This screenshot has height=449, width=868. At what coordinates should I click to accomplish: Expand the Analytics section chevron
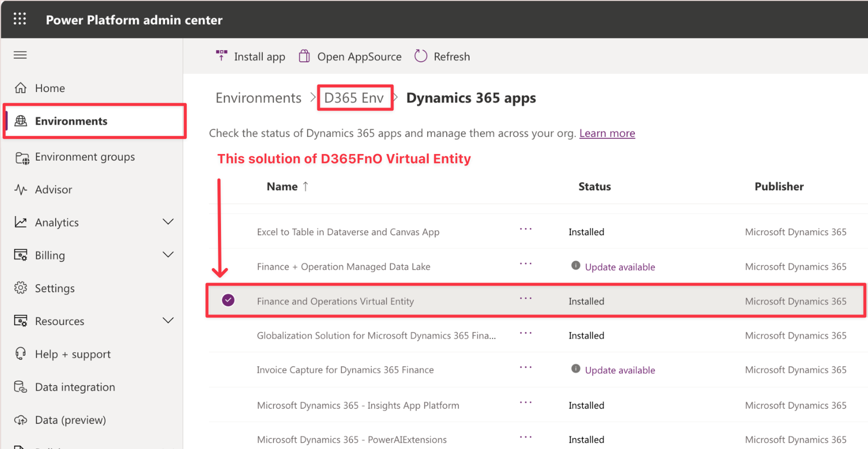(168, 222)
